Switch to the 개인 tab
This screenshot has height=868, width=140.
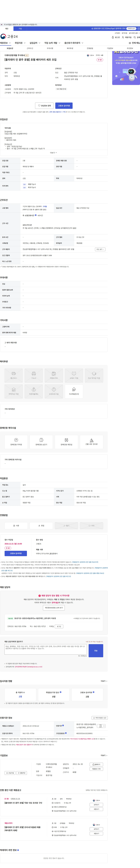pos(7,29)
